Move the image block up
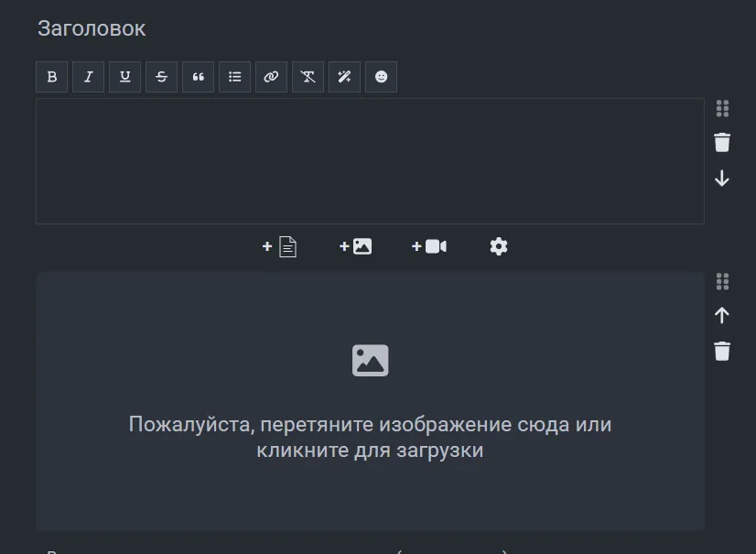 click(722, 316)
